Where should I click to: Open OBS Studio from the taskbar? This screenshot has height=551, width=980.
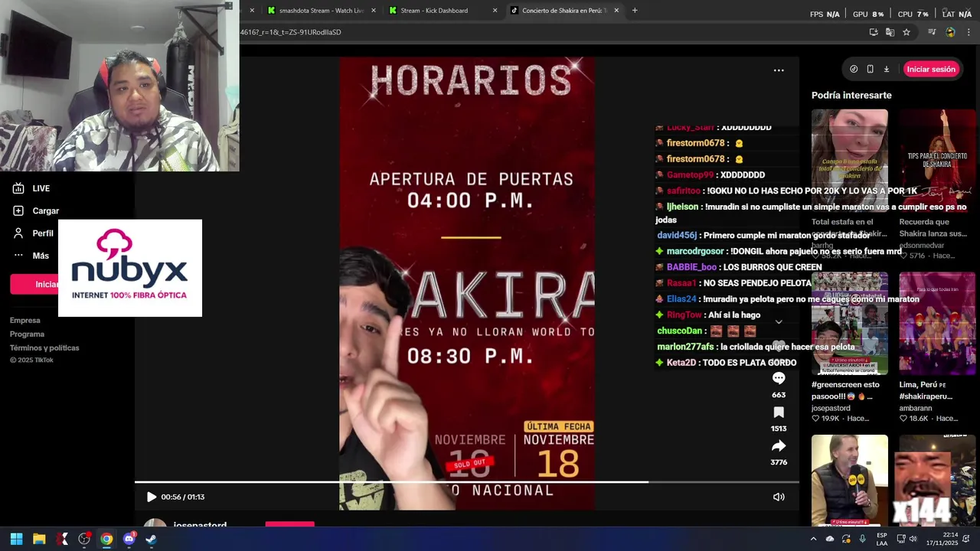pos(84,539)
